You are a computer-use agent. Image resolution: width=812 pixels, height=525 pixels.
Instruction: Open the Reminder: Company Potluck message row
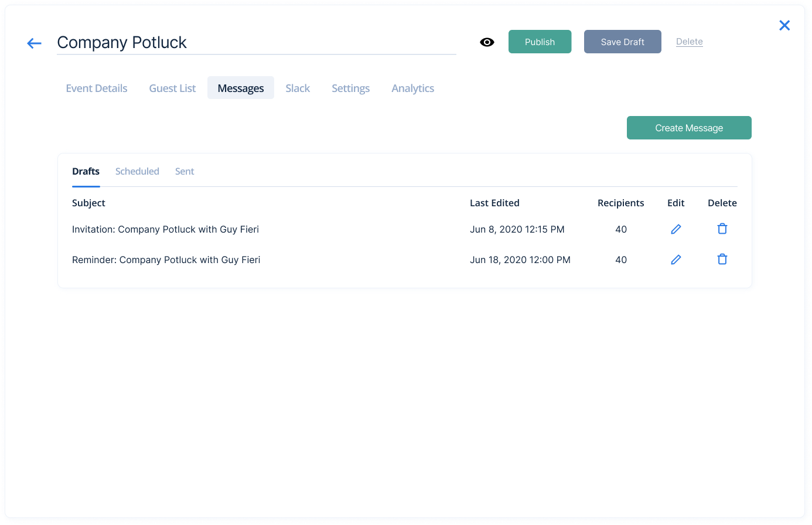(x=404, y=260)
